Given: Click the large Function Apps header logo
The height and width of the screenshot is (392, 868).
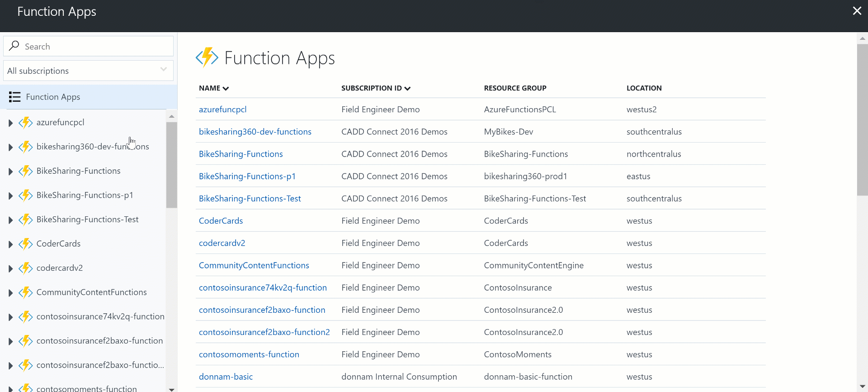Looking at the screenshot, I should (207, 57).
